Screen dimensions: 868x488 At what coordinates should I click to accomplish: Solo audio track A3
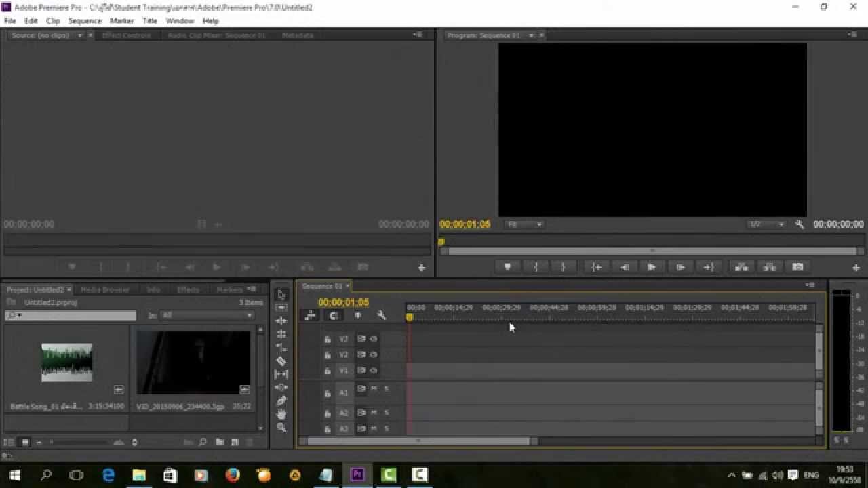(387, 429)
